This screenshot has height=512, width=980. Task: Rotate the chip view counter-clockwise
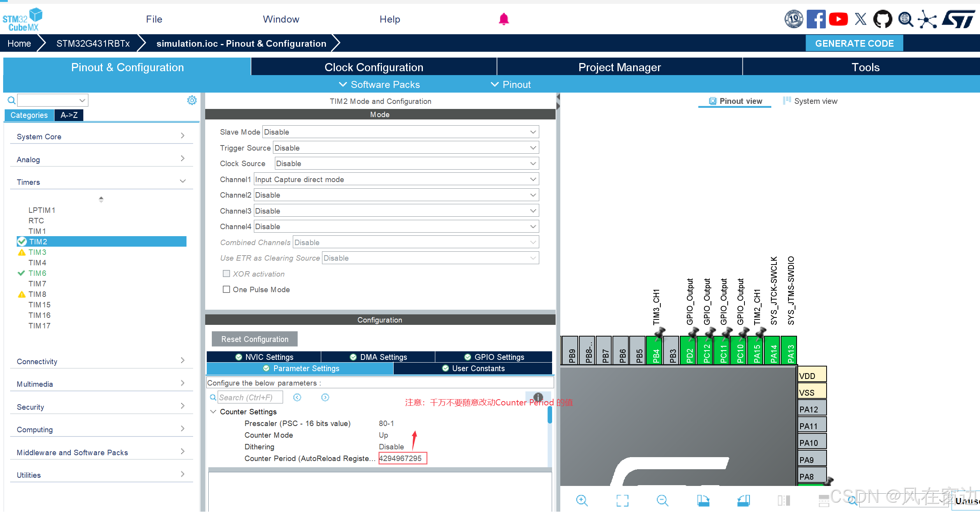click(x=743, y=500)
